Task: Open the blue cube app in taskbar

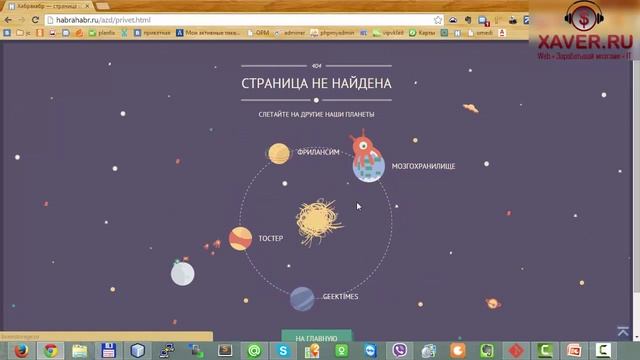Action: tap(138, 351)
